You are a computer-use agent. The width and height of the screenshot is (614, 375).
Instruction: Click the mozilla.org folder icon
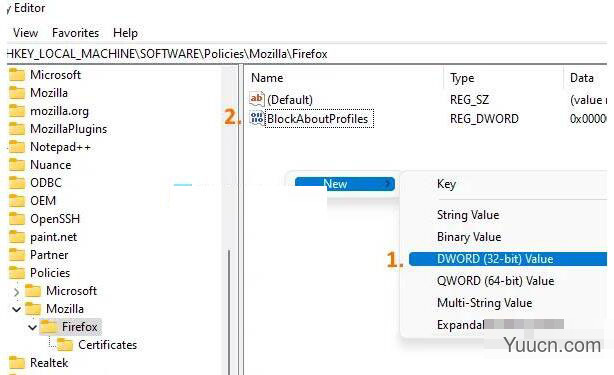coord(17,111)
